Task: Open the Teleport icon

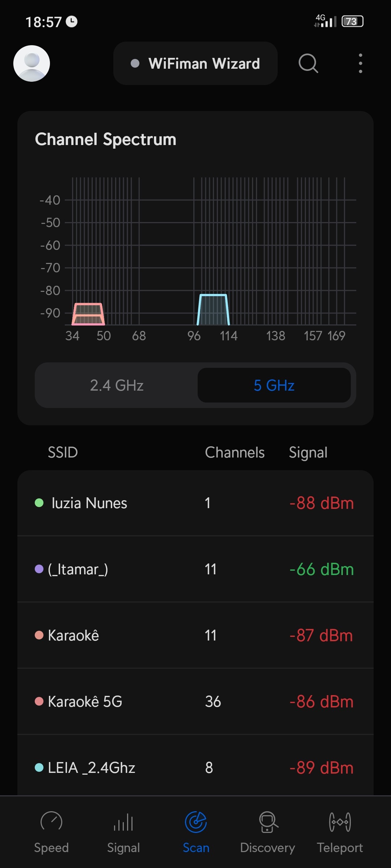Action: [340, 822]
